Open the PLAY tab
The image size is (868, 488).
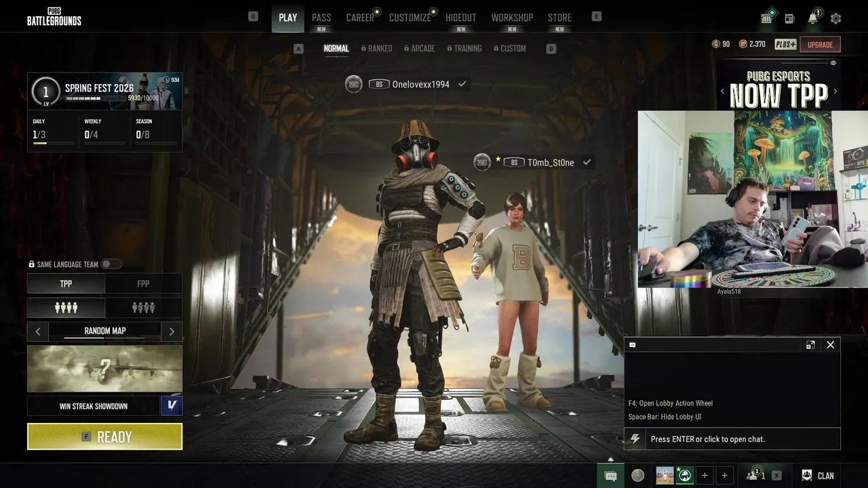coord(288,18)
